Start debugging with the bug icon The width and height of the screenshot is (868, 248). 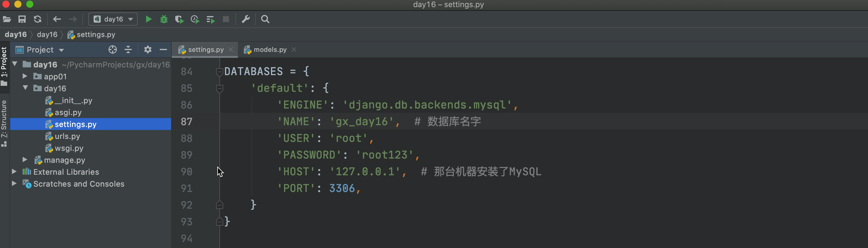coord(164,19)
